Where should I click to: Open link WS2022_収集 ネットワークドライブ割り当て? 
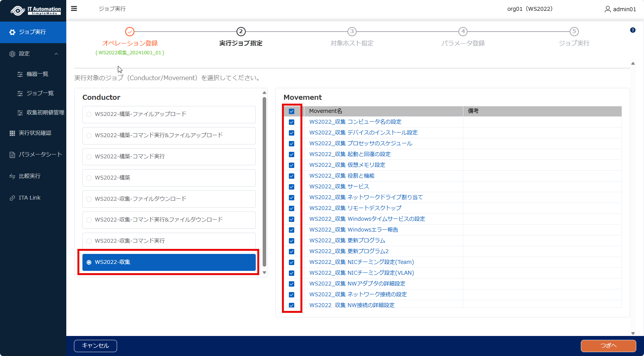(366, 197)
